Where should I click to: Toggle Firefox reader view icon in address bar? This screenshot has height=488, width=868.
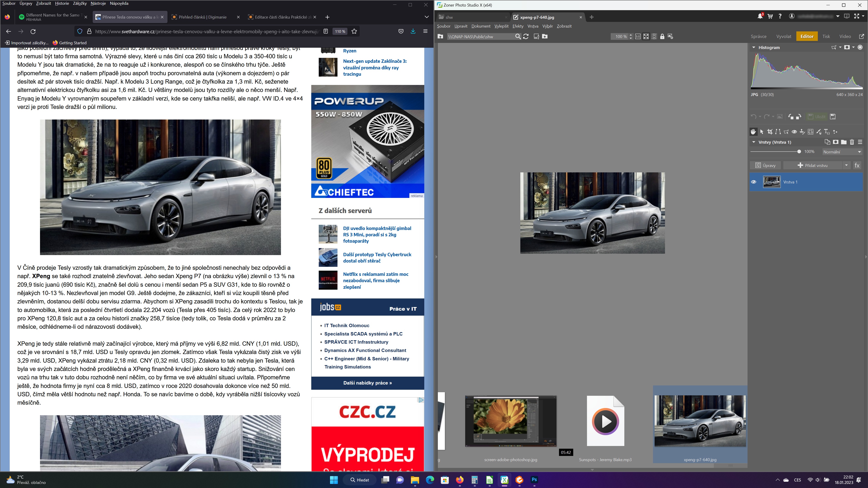325,31
